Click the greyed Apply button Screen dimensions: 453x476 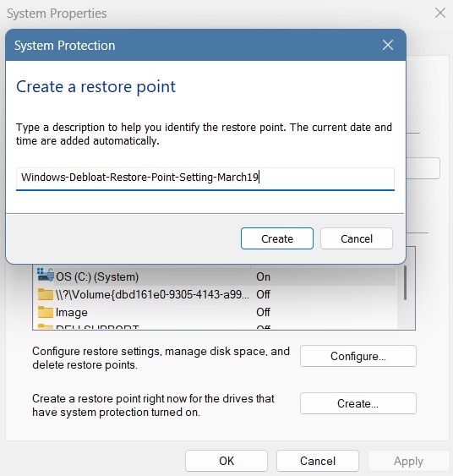(408, 461)
